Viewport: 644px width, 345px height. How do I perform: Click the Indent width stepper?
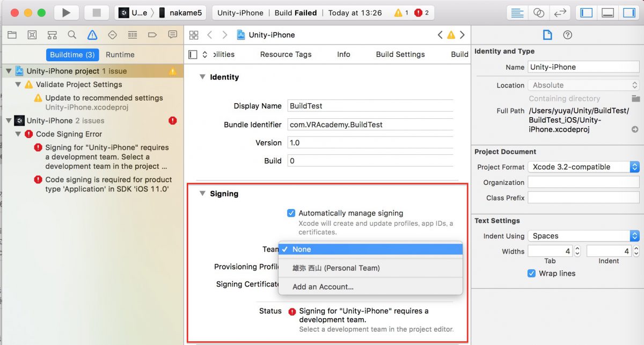tap(636, 251)
